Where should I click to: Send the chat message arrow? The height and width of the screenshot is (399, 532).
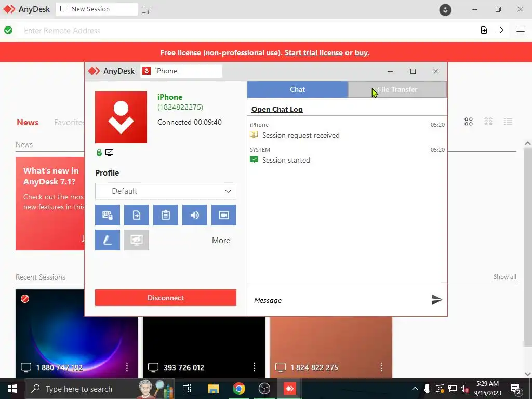[436, 300]
